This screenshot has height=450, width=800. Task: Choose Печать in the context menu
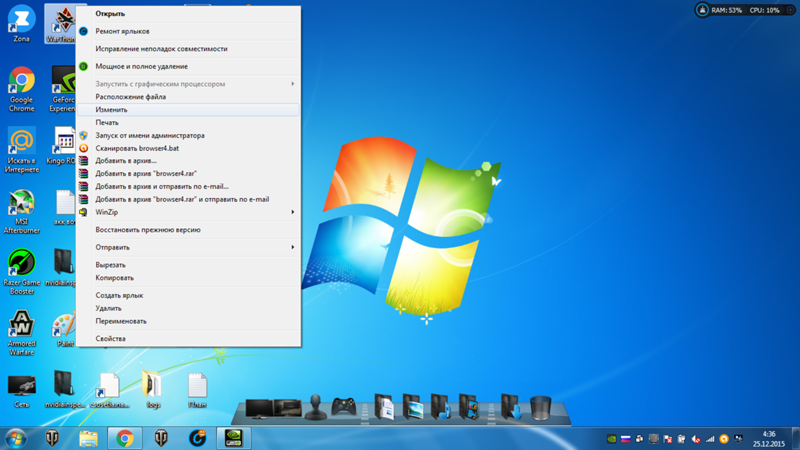pyautogui.click(x=188, y=122)
